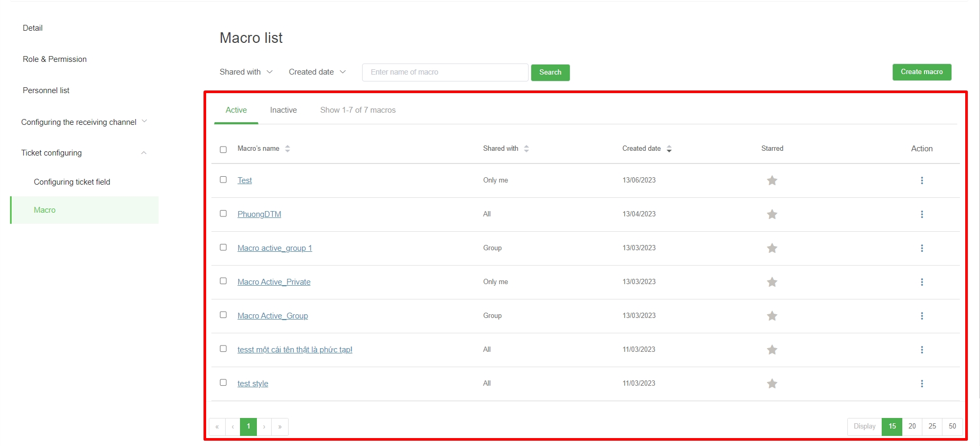
Task: Star the PhuongDTM macro
Action: (x=772, y=214)
